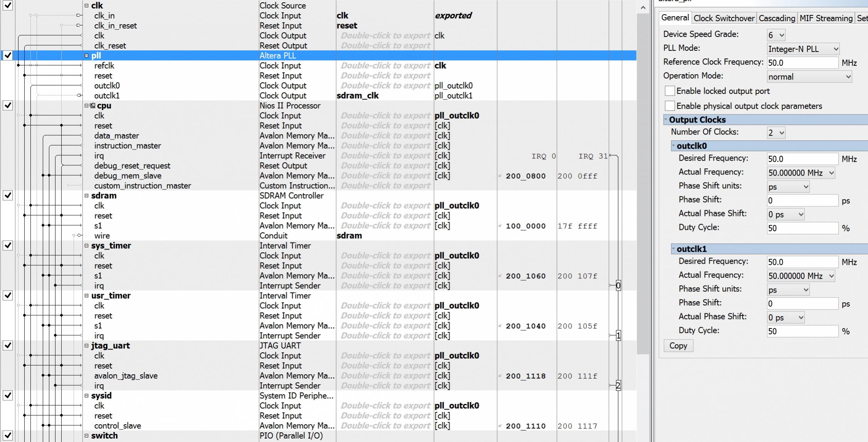The width and height of the screenshot is (868, 442).
Task: Click the scroll-up arrow of system contents
Action: click(x=643, y=8)
